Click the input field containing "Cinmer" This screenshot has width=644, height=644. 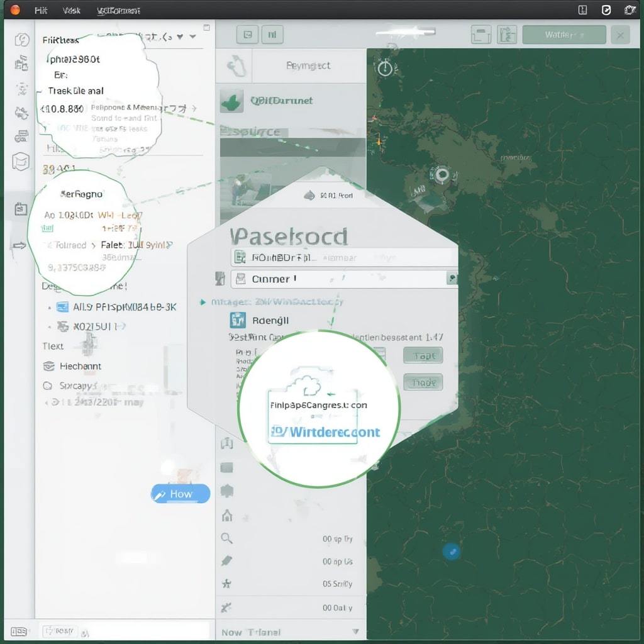click(x=343, y=279)
